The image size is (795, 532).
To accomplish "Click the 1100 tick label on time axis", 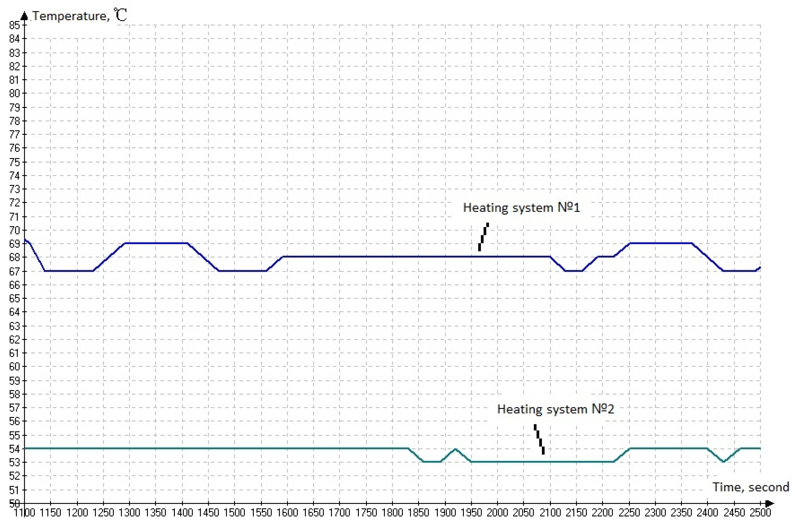I will 24,513.
